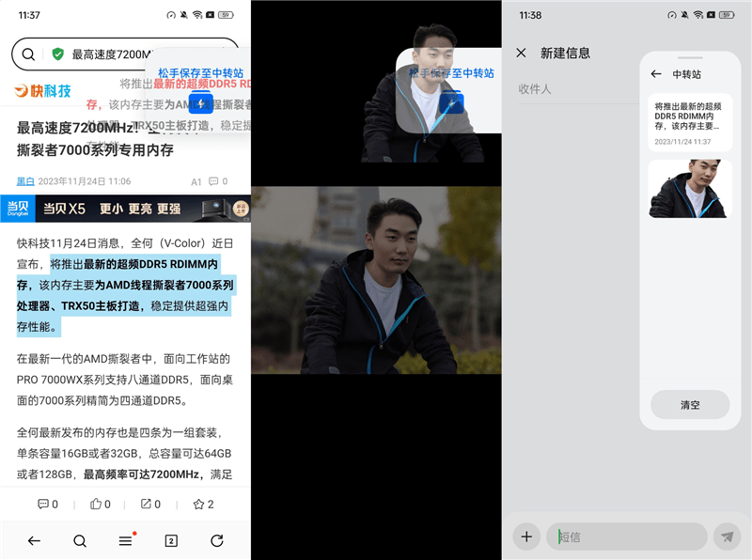Screen dimensions: 752x560
Task: Open the 快科技 site logo
Action: [x=42, y=90]
